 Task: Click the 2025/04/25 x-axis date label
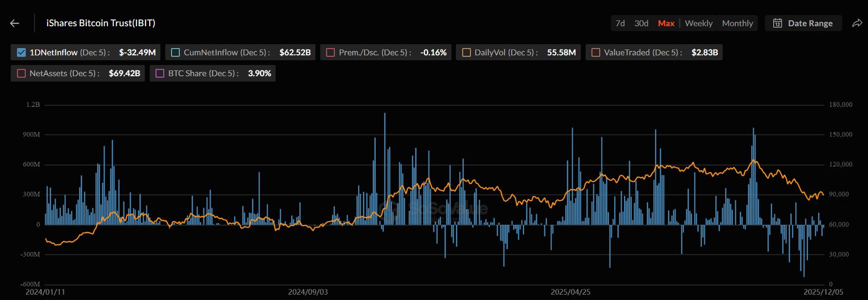tap(570, 292)
